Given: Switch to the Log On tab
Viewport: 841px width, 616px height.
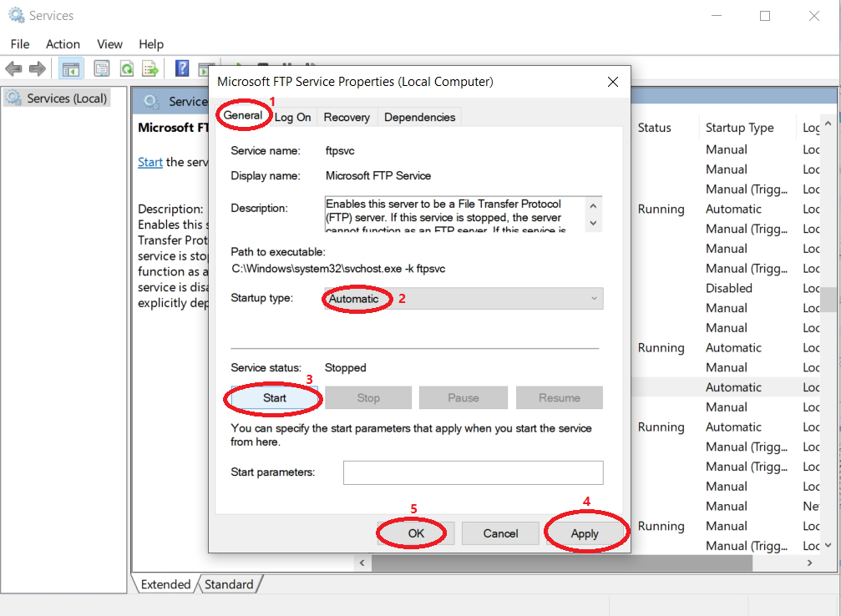Looking at the screenshot, I should point(293,117).
